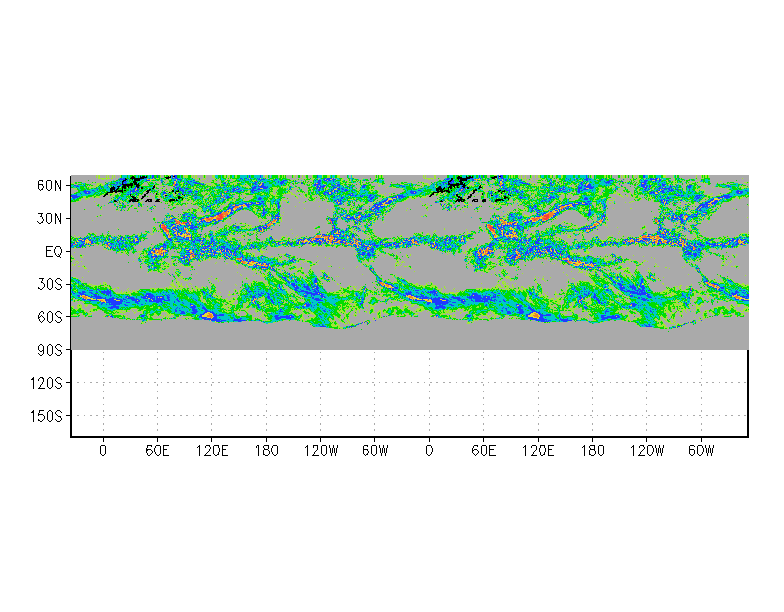Select the first 60W longitude label

374,452
